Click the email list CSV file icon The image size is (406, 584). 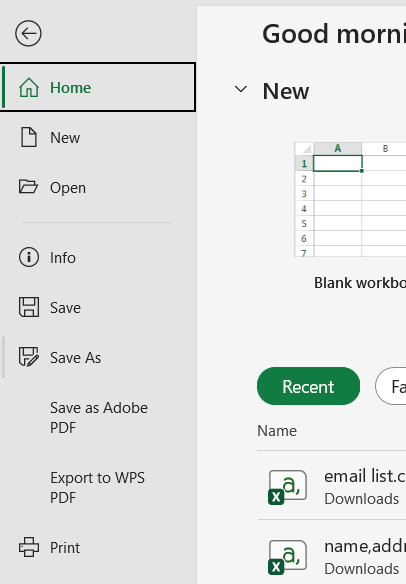click(287, 487)
